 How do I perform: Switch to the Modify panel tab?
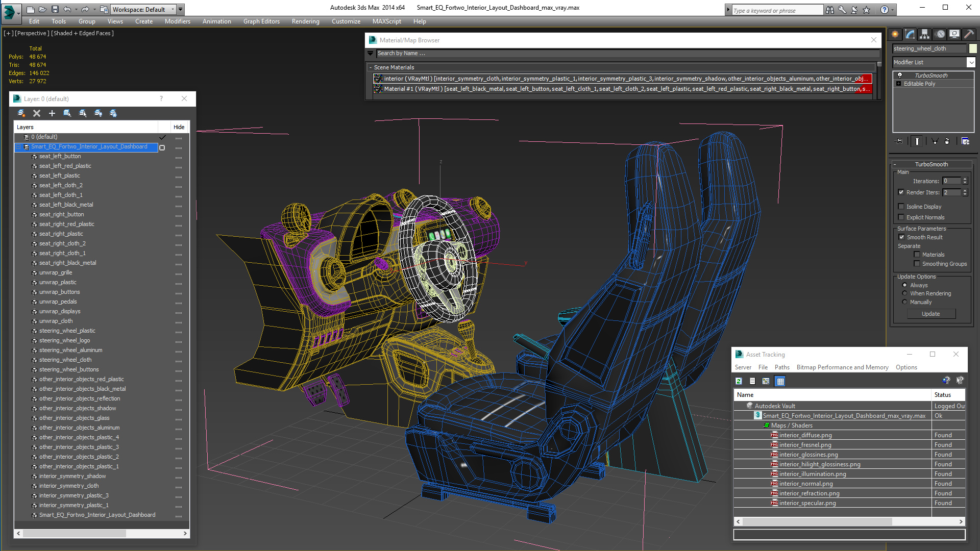(x=910, y=34)
